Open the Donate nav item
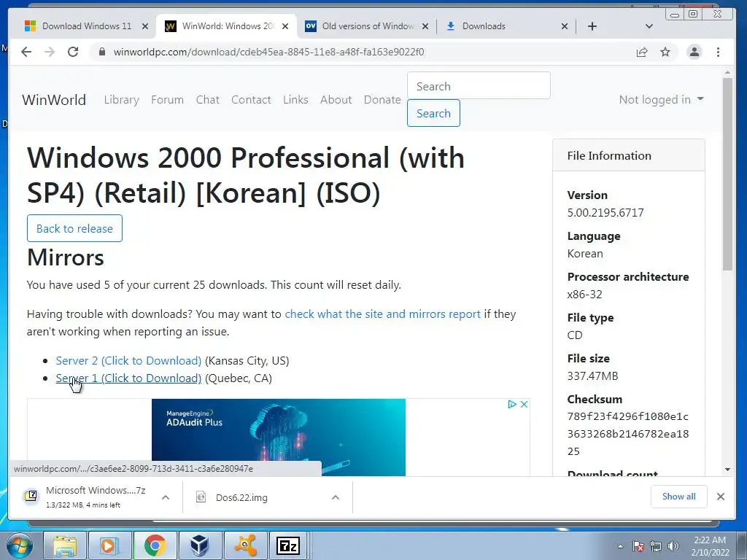This screenshot has height=560, width=747. [382, 99]
